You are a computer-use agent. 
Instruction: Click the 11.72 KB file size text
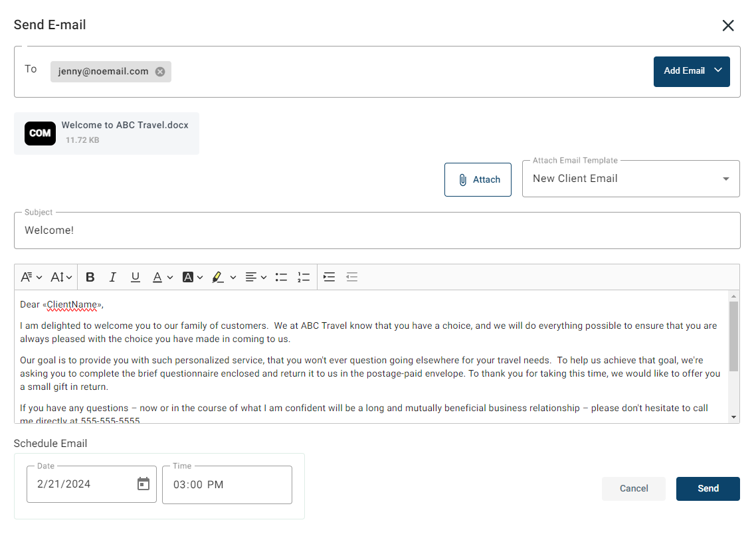pos(82,140)
